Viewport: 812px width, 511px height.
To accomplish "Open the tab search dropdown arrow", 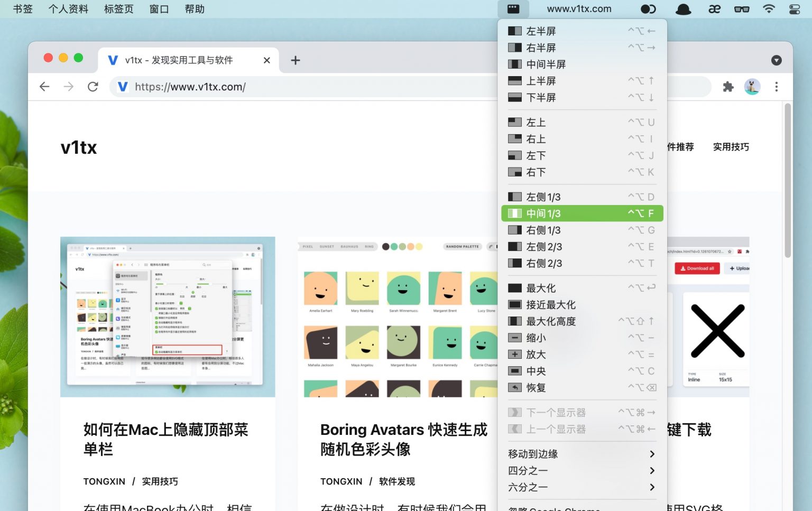I will pos(776,60).
